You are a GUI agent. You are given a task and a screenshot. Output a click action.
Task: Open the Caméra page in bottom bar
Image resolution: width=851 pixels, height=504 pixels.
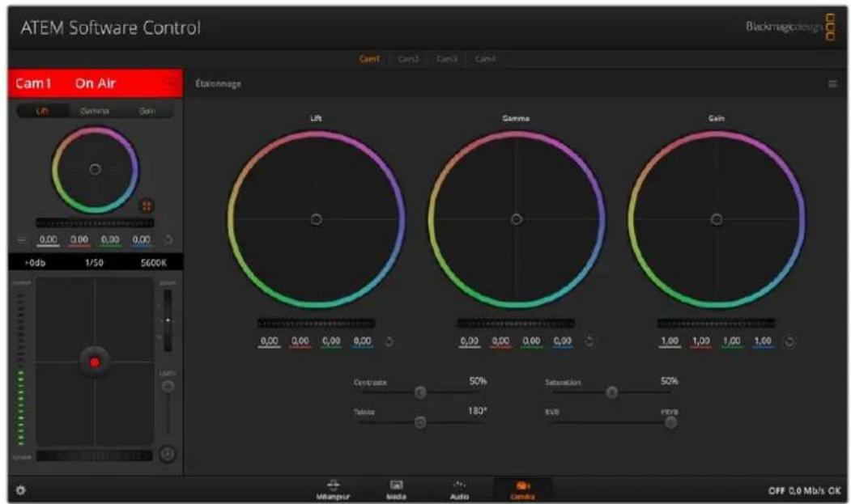tap(522, 490)
